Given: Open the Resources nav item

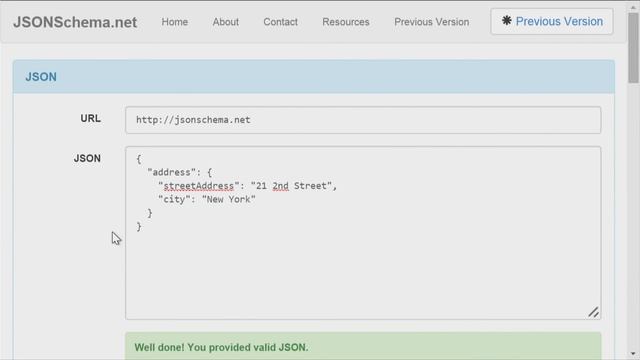Looking at the screenshot, I should (346, 22).
